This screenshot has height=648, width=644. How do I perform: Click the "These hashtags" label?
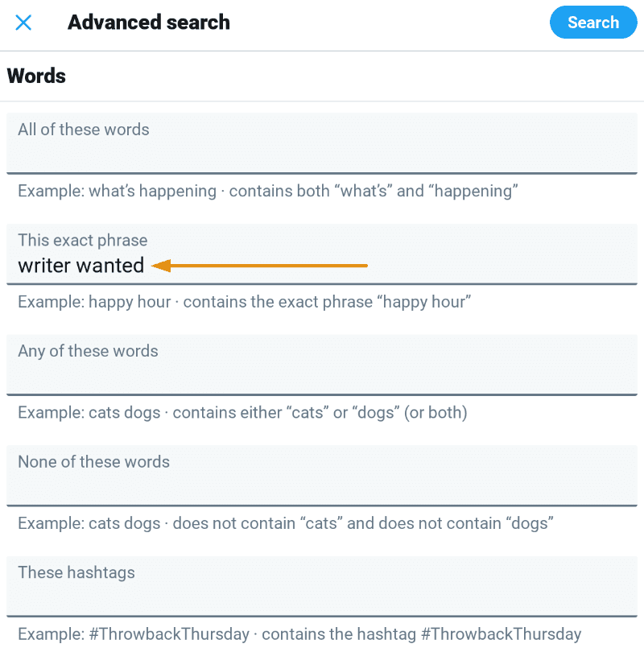(x=76, y=572)
